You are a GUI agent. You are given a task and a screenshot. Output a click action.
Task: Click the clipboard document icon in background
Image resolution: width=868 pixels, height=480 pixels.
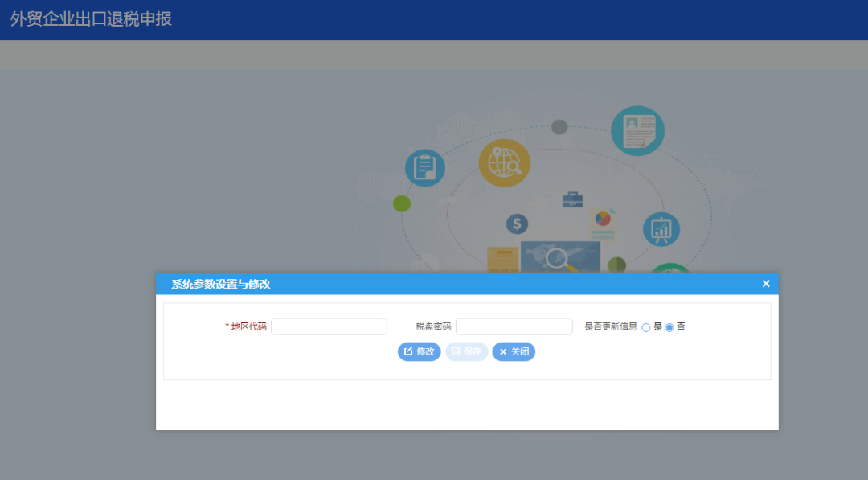425,168
